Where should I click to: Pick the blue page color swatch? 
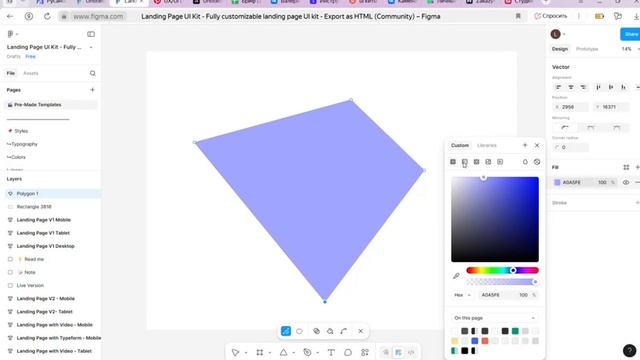(x=474, y=341)
